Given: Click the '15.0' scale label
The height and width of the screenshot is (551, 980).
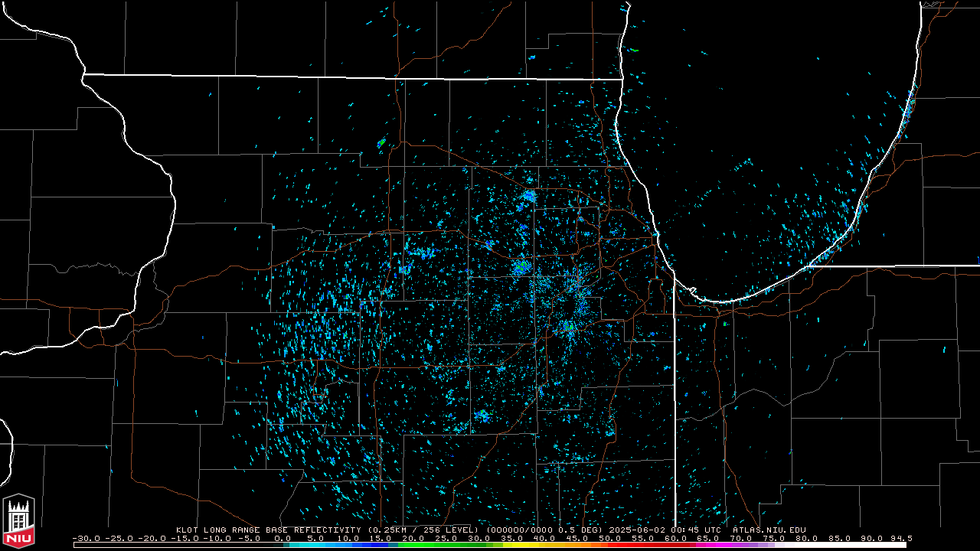Looking at the screenshot, I should click(381, 538).
